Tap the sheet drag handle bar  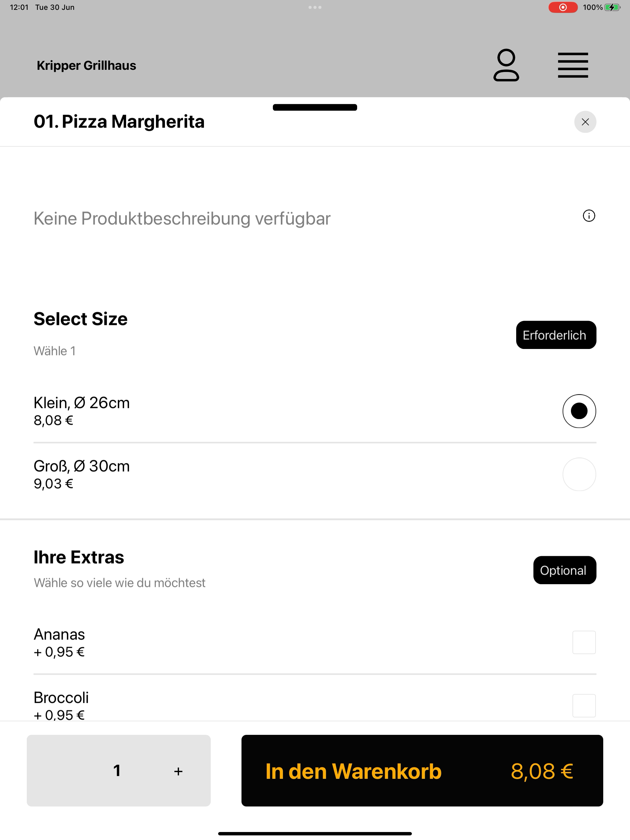tap(315, 108)
